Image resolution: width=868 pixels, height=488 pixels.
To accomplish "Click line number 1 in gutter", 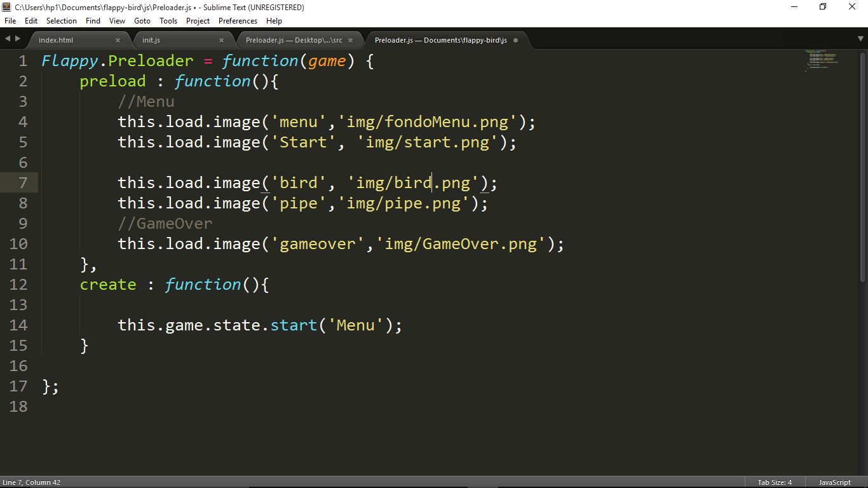I will [x=24, y=61].
